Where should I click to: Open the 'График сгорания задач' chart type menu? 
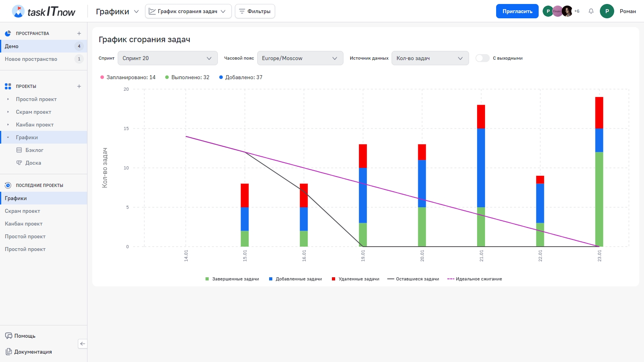(x=188, y=11)
